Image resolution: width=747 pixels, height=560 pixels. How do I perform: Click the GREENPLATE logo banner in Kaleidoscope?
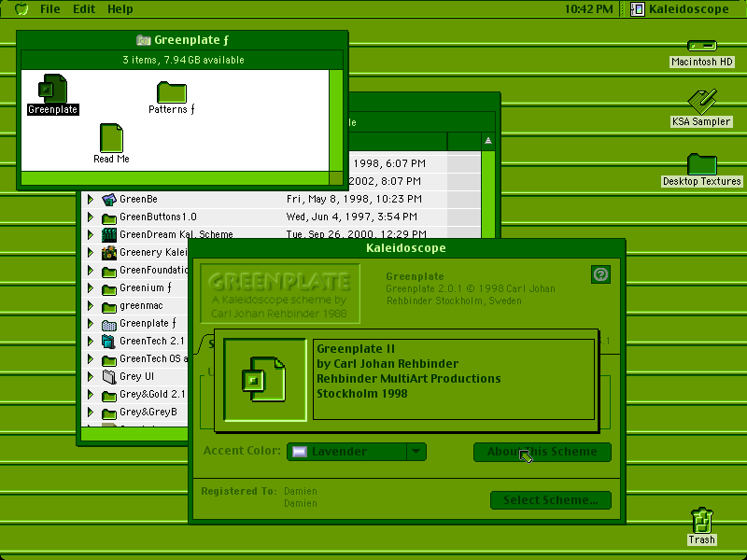[x=280, y=293]
